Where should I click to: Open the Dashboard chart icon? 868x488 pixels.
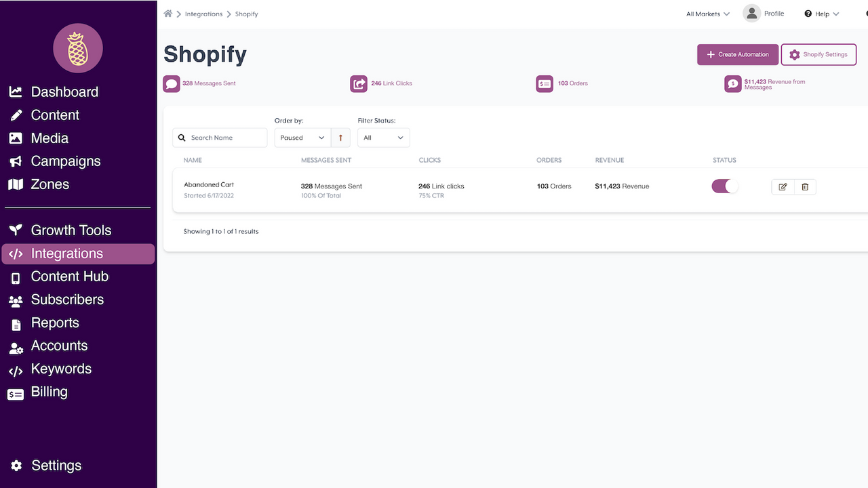pyautogui.click(x=15, y=91)
